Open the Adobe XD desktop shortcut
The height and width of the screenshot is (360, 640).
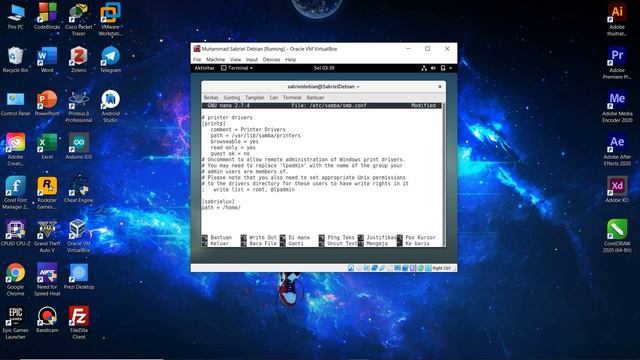pyautogui.click(x=617, y=189)
